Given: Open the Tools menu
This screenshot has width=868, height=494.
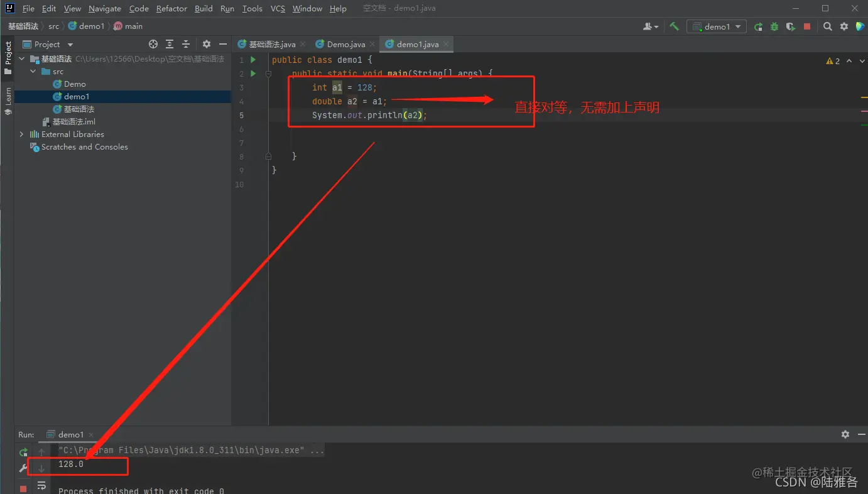Looking at the screenshot, I should click(252, 9).
